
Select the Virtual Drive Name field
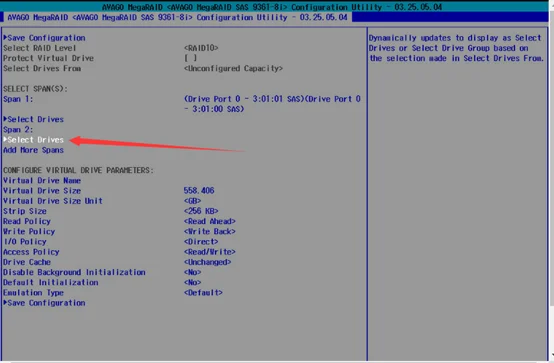pyautogui.click(x=42, y=181)
